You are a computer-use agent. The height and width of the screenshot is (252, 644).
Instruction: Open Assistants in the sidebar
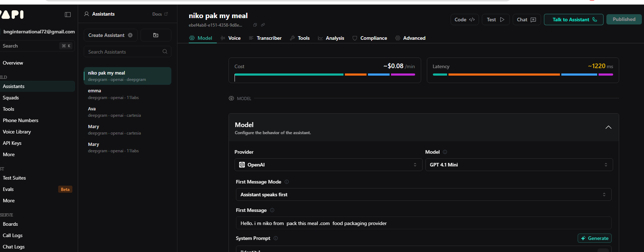point(37,86)
